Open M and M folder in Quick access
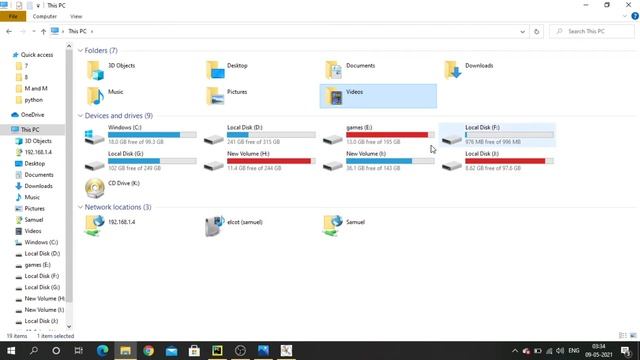The height and width of the screenshot is (360, 640). point(36,89)
